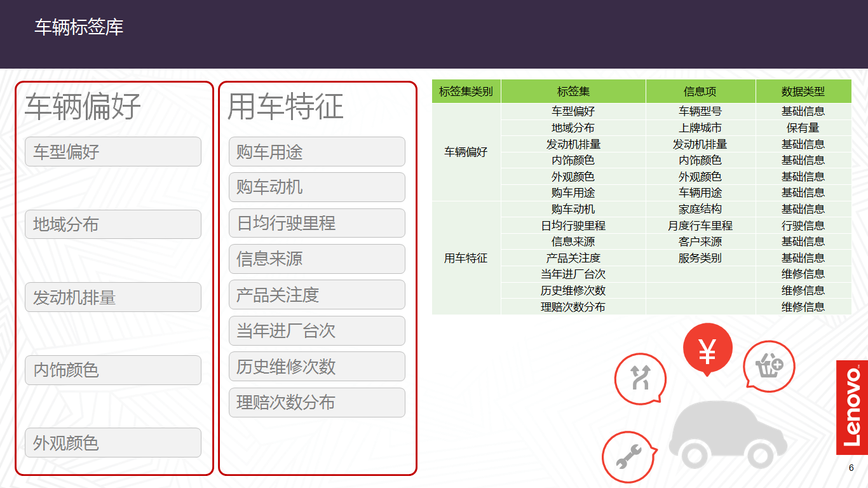Screen dimensions: 868x488
Task: Click the 标签集类别 table header
Action: pos(466,91)
